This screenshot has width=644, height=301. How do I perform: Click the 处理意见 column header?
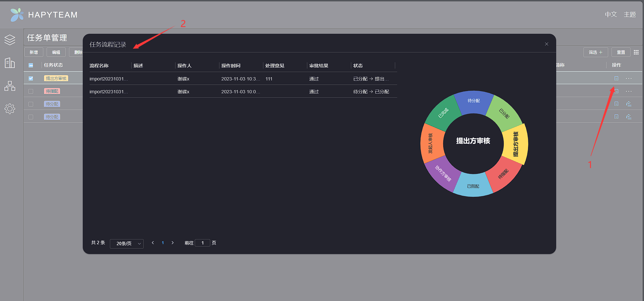275,66
